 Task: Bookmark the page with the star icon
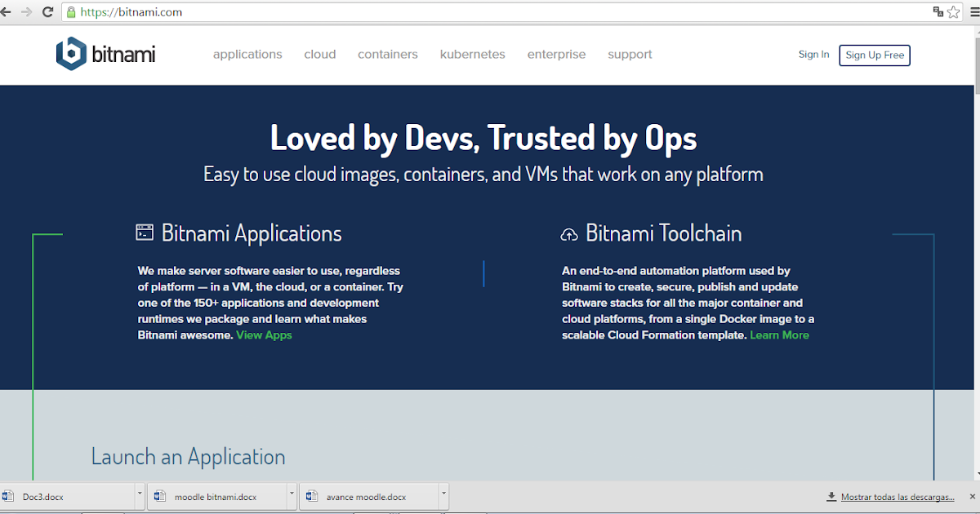pos(954,12)
